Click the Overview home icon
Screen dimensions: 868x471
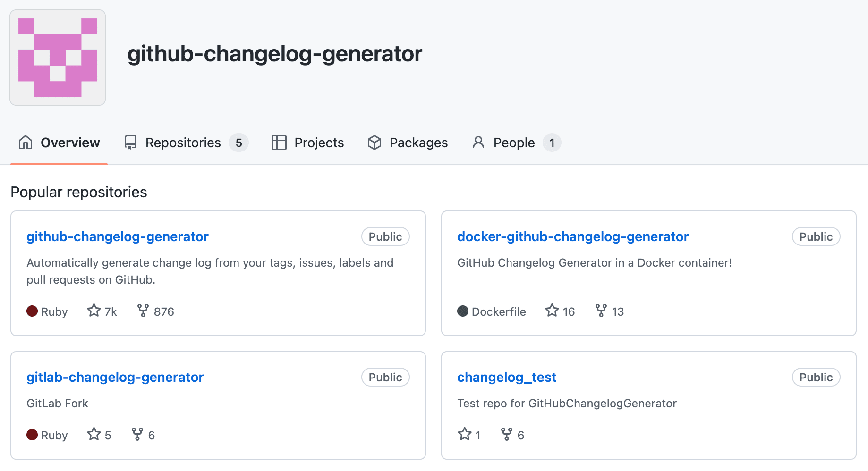tap(26, 143)
